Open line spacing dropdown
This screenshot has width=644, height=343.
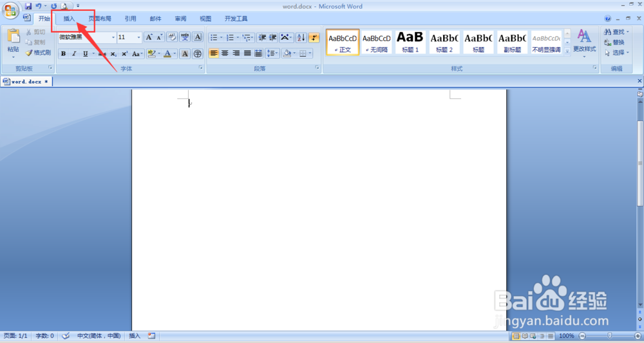coord(272,53)
